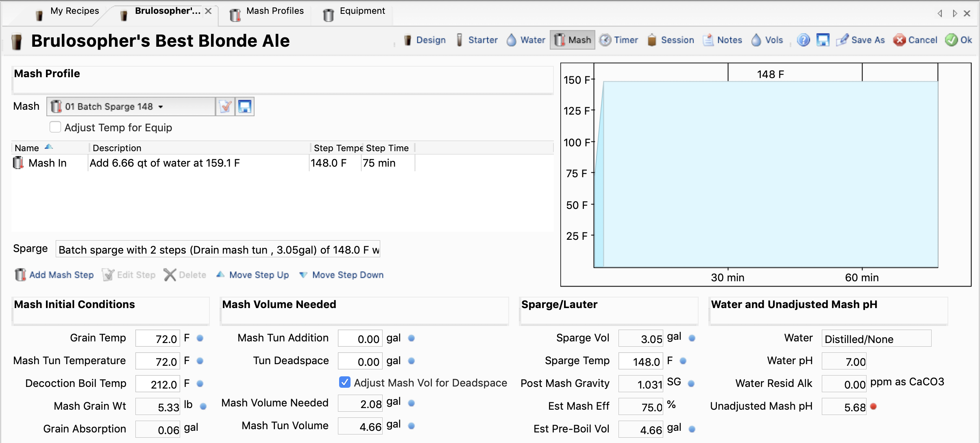Toggle Adjust Mash Vol for Deadspace
This screenshot has width=980, height=443.
point(345,382)
